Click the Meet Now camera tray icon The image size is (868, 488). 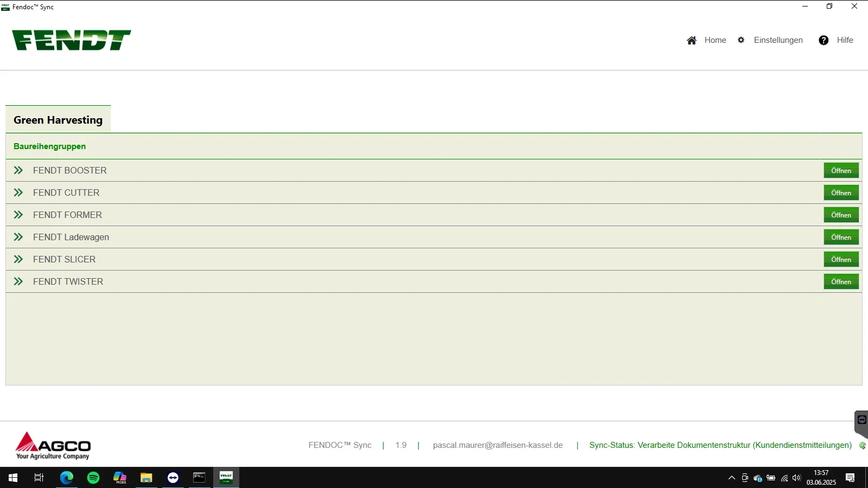745,478
